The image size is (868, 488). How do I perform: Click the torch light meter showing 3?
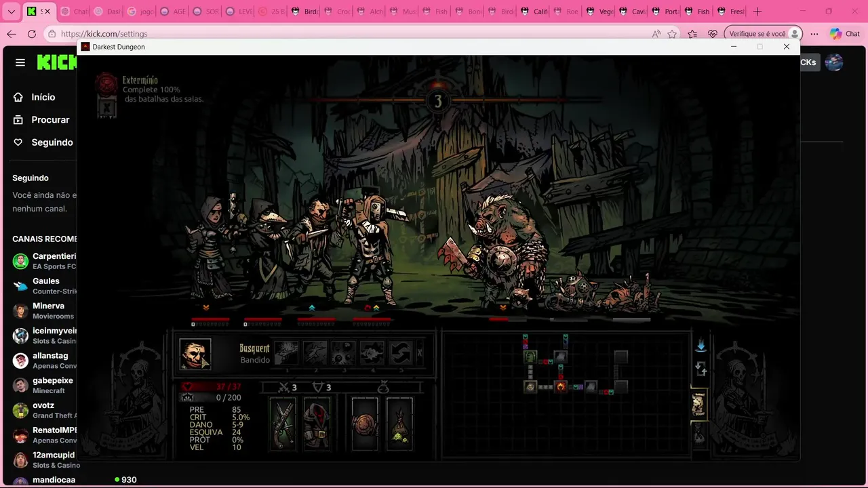coord(437,102)
